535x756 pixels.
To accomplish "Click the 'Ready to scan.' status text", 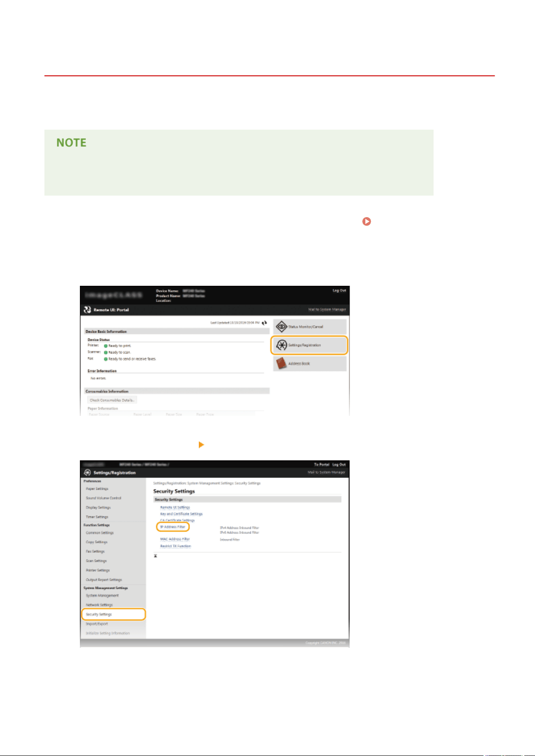I will 119,352.
